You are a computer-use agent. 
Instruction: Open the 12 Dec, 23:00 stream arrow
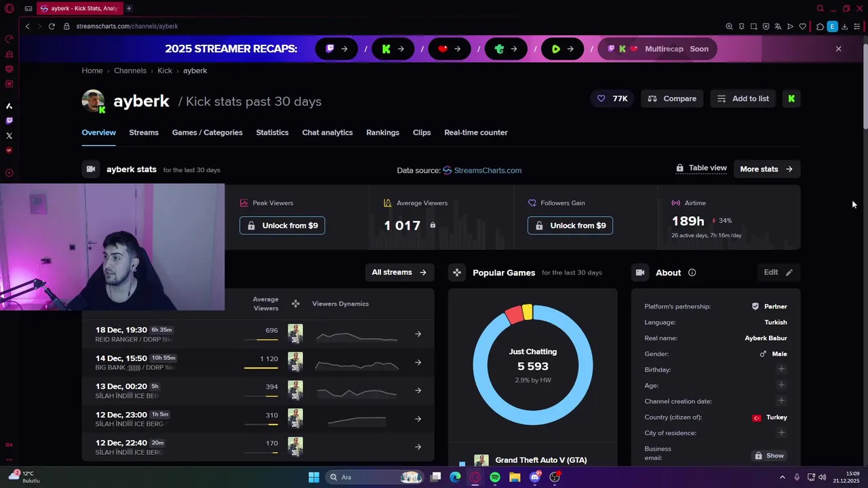point(418,419)
